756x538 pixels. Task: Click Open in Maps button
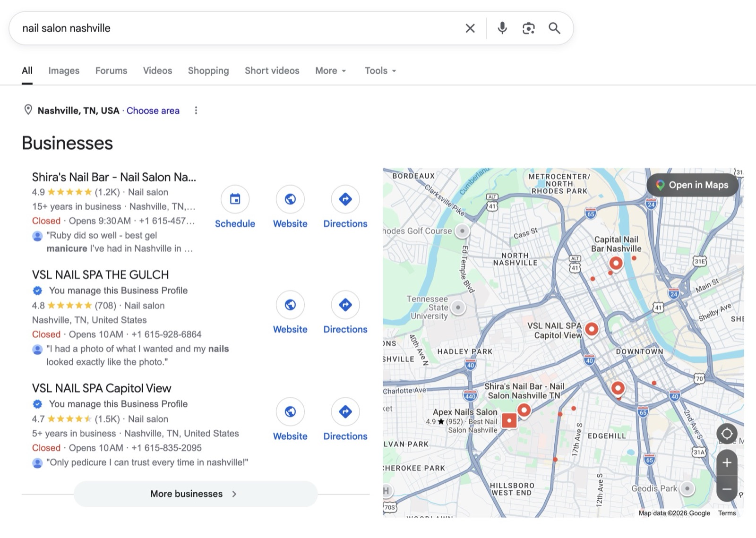(693, 185)
